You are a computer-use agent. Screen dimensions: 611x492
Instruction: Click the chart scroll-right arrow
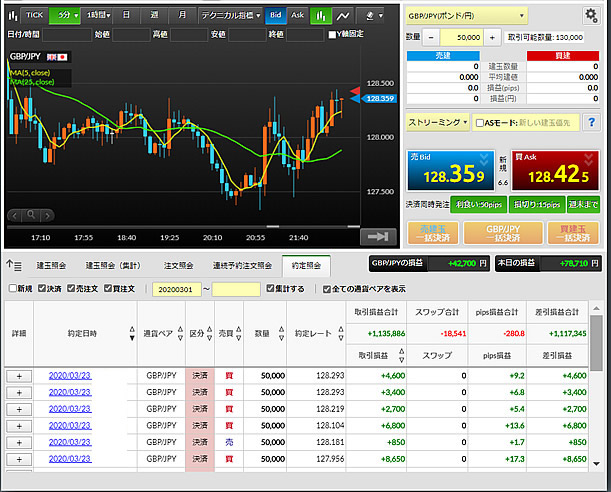click(x=47, y=215)
